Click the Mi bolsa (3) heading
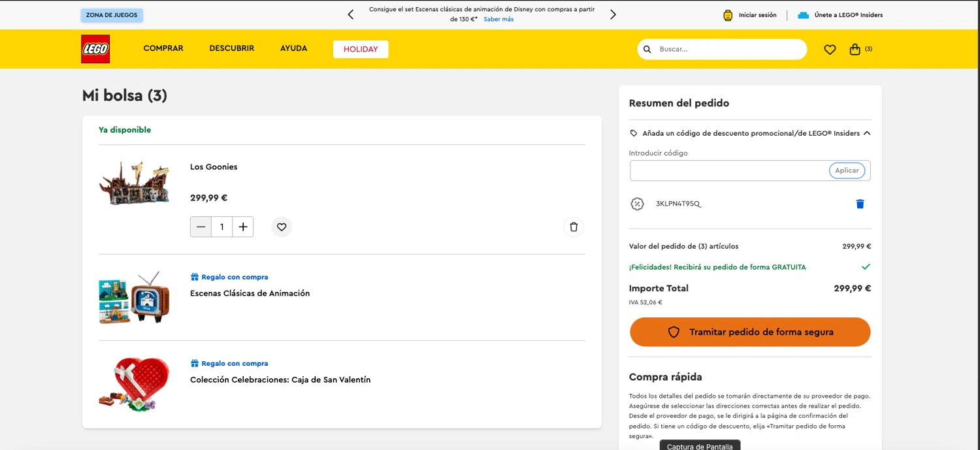Screen dimensions: 980x450 (125, 95)
